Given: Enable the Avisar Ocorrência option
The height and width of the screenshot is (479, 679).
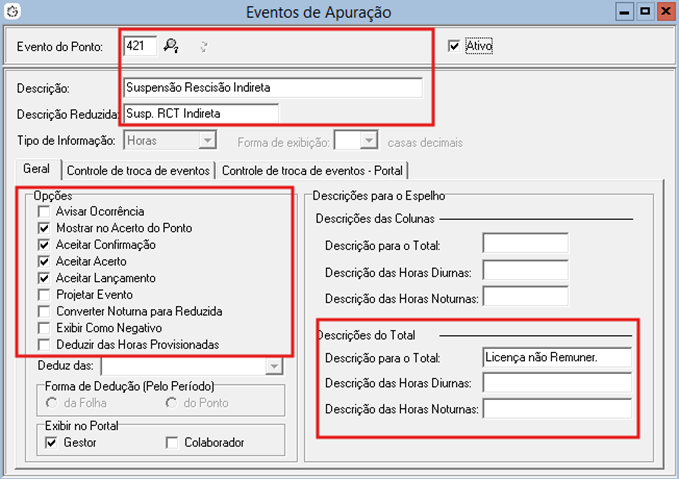Looking at the screenshot, I should click(x=42, y=212).
